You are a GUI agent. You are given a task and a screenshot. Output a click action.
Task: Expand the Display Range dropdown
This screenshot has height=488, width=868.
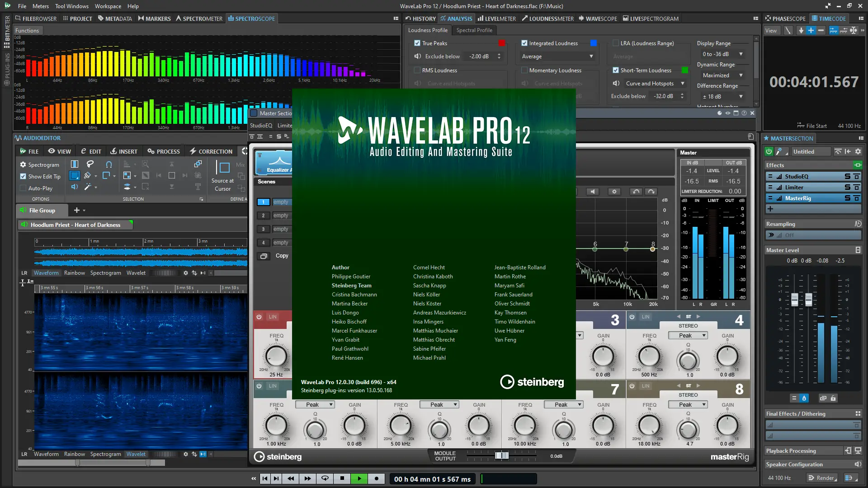[x=722, y=54]
